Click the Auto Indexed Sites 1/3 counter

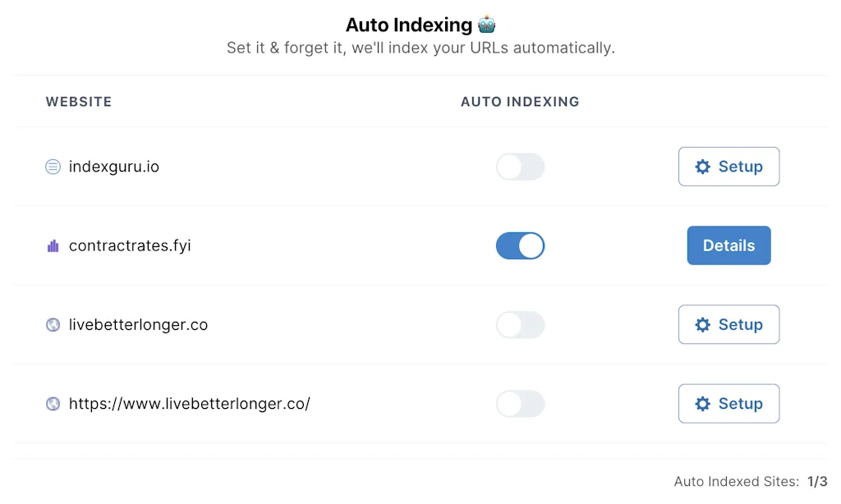click(x=747, y=481)
